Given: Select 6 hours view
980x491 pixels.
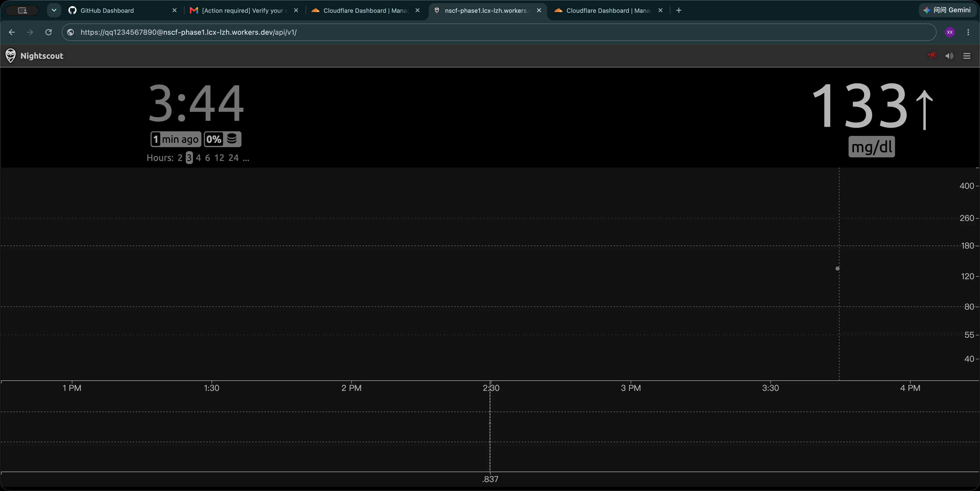Looking at the screenshot, I should click(207, 158).
